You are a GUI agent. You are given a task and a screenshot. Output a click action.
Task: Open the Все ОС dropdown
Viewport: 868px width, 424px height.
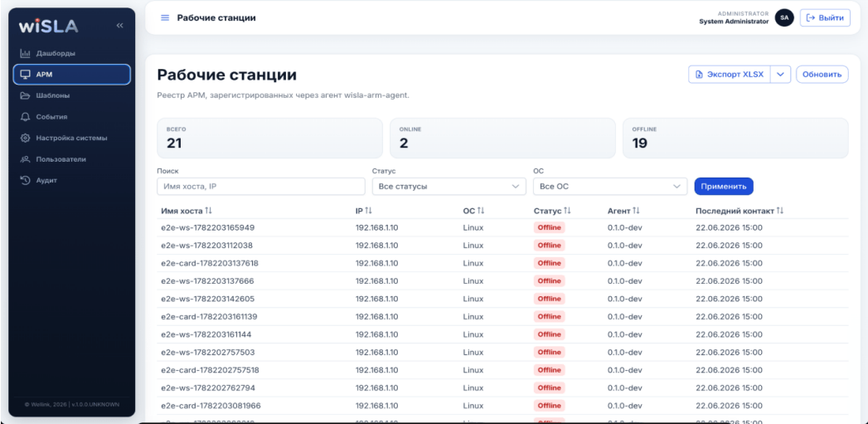[x=610, y=187]
